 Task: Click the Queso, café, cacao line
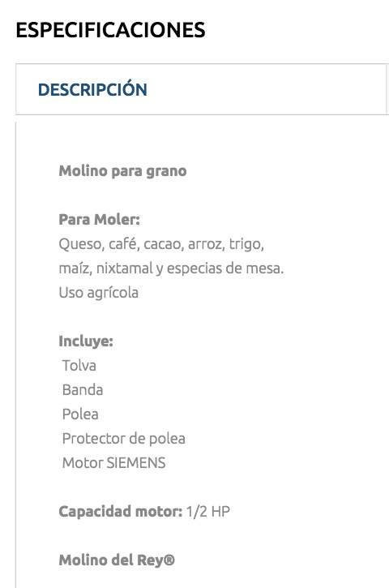point(161,244)
